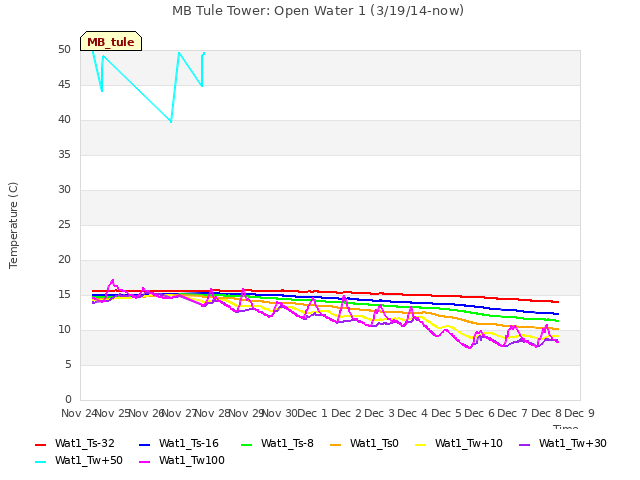The height and width of the screenshot is (480, 640).
Task: Click the cyan line's low point near 40
Action: pos(171,121)
